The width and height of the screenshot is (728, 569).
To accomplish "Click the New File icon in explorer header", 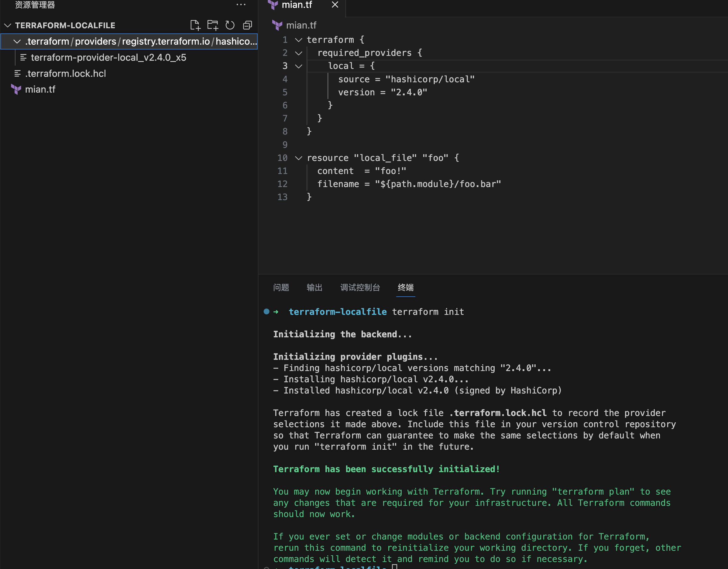I will pos(195,25).
